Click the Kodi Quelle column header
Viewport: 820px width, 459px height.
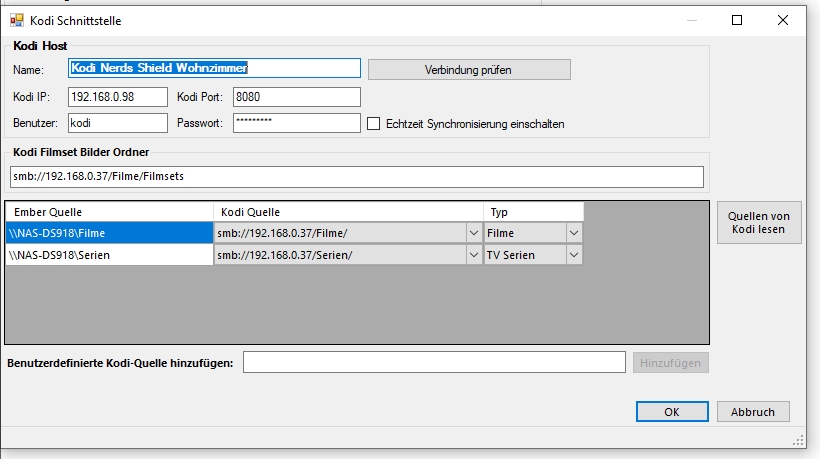click(x=348, y=212)
